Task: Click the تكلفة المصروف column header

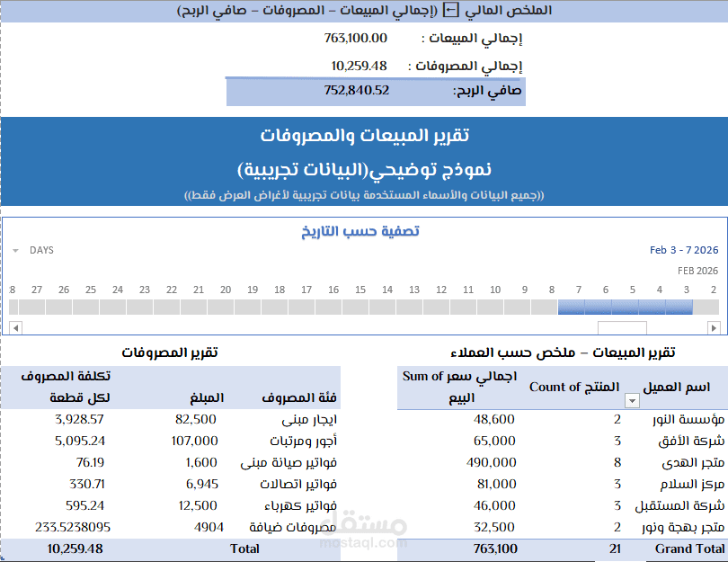Action: pyautogui.click(x=66, y=387)
